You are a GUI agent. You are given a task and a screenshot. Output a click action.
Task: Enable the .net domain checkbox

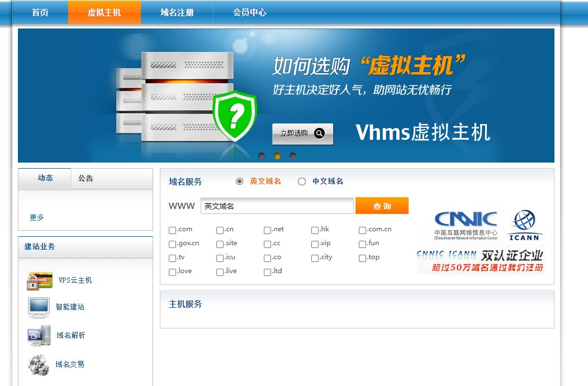click(268, 230)
